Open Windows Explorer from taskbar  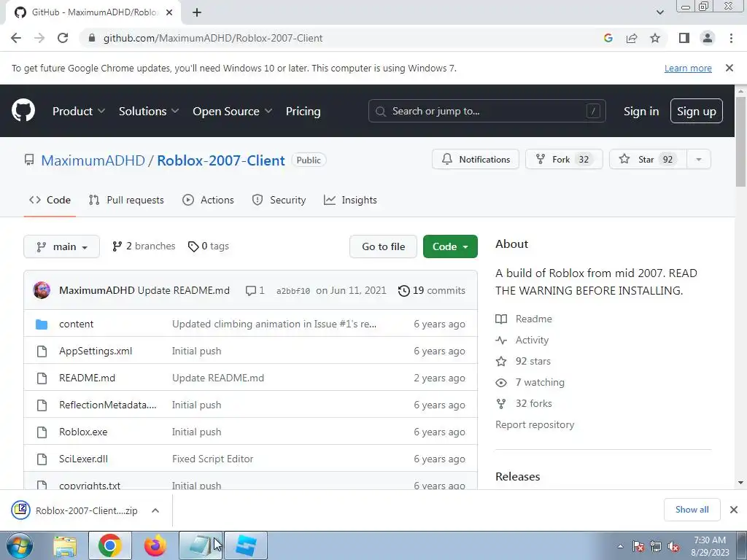tap(65, 545)
